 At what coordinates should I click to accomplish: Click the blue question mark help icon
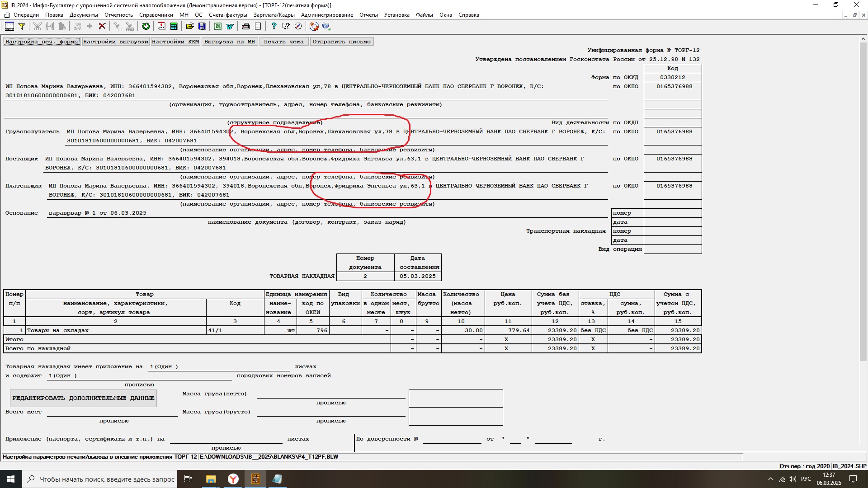coord(274,27)
